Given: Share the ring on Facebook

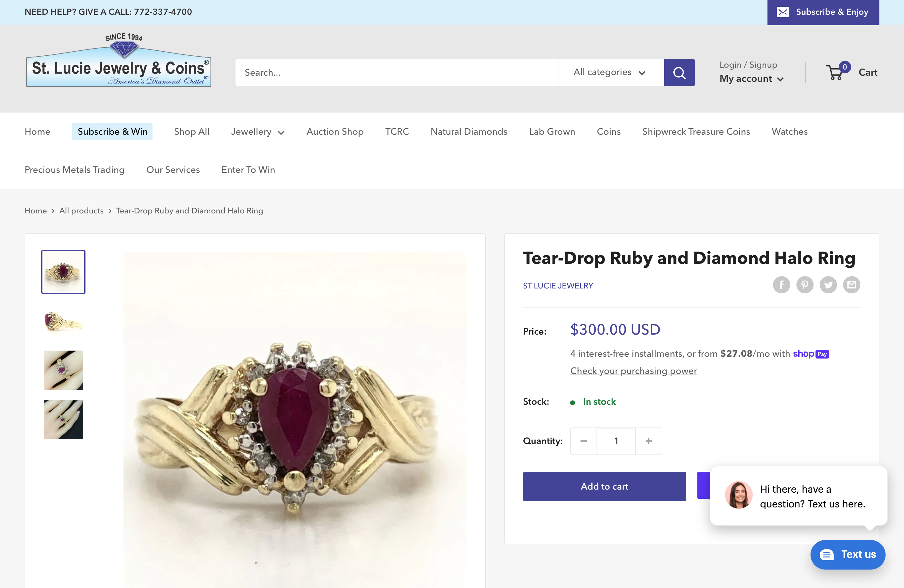Looking at the screenshot, I should pos(781,284).
